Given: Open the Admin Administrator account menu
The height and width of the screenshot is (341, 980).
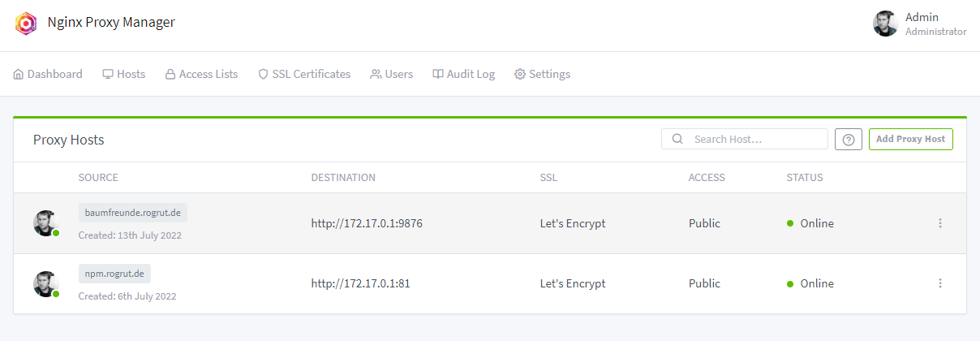Looking at the screenshot, I should (x=935, y=24).
